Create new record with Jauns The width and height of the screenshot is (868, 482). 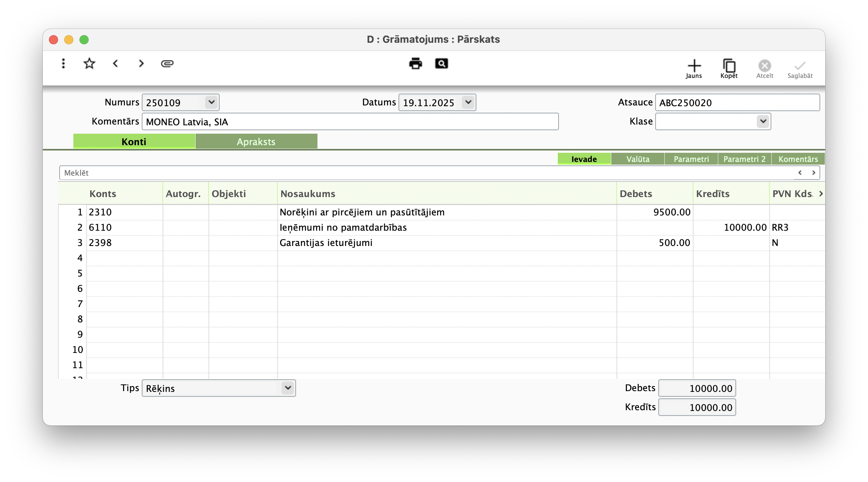694,69
